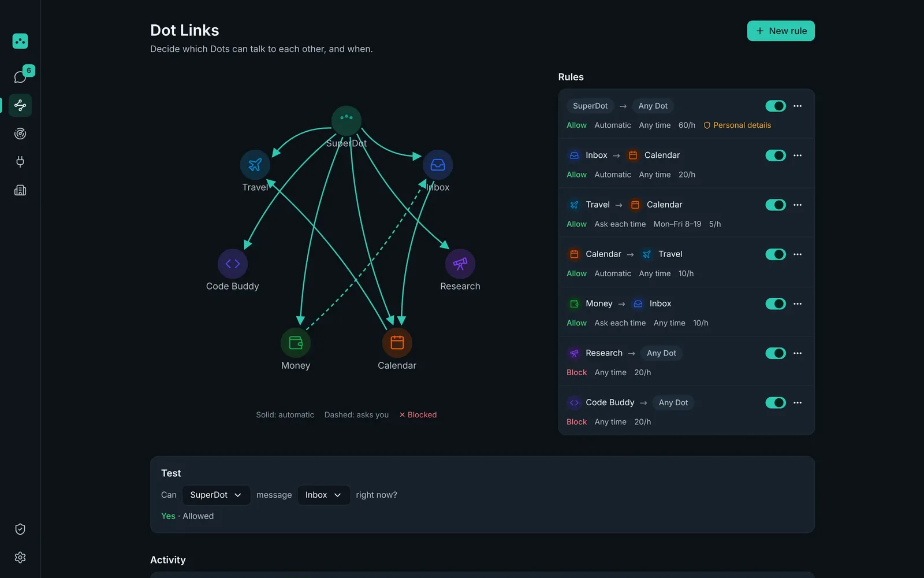Viewport: 924px width, 578px height.
Task: Open the building icon in sidebar
Action: coord(20,190)
